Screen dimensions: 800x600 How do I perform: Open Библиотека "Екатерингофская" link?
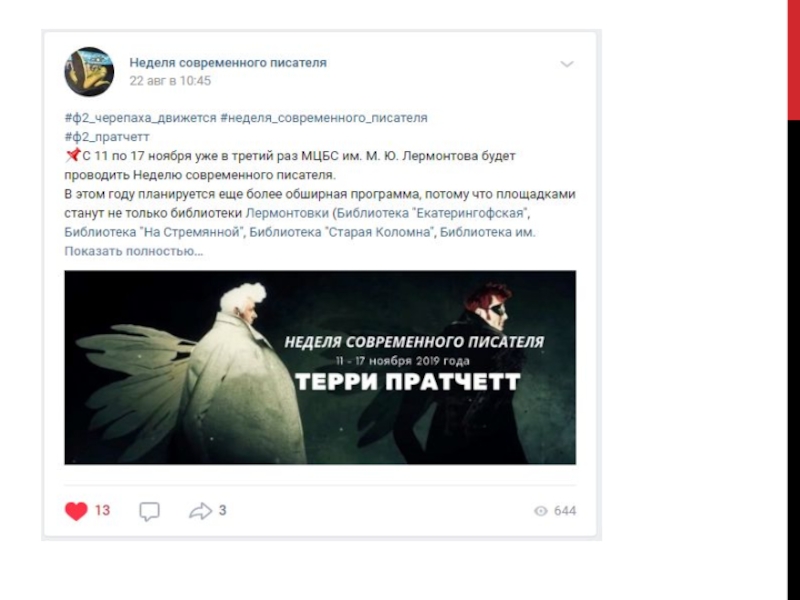[x=433, y=213]
